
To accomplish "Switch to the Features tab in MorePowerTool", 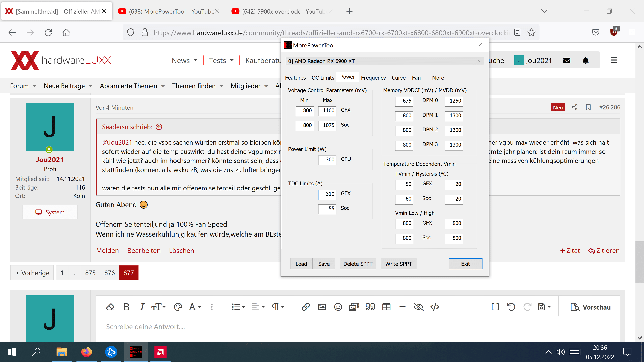I will 295,78.
